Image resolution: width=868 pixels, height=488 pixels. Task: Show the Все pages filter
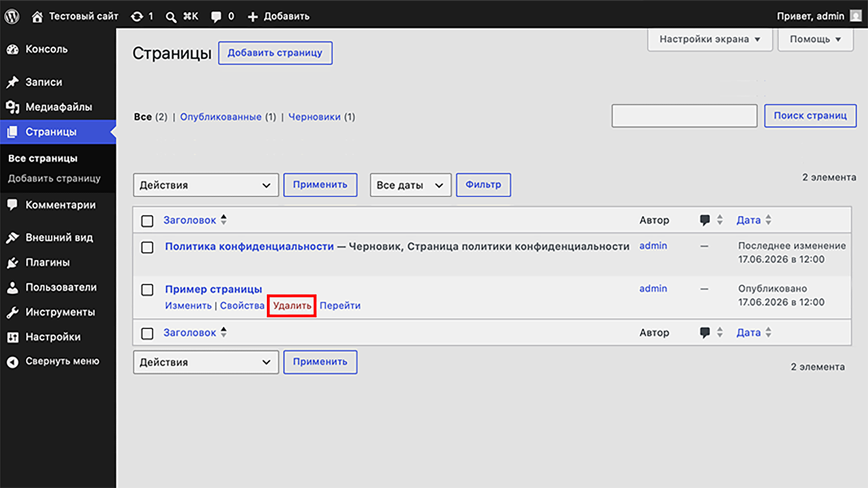point(143,117)
